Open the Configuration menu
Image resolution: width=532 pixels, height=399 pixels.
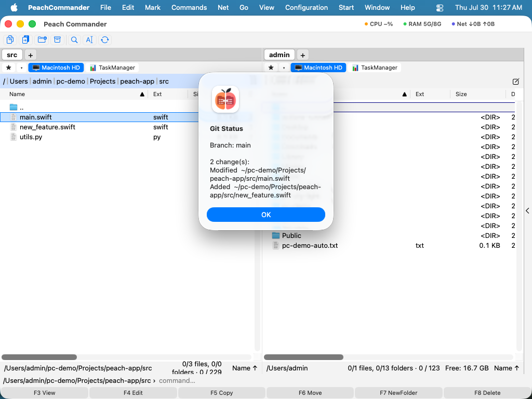pyautogui.click(x=307, y=7)
